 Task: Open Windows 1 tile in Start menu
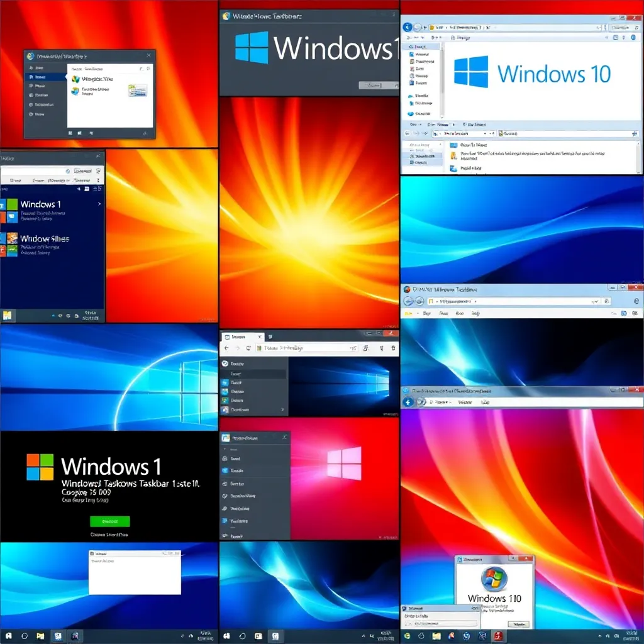click(9, 211)
